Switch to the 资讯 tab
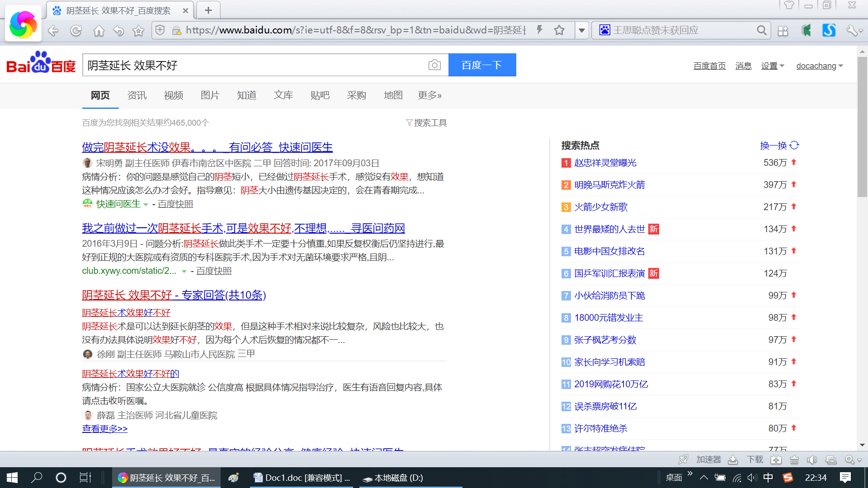Viewport: 868px width, 488px height. tap(137, 95)
